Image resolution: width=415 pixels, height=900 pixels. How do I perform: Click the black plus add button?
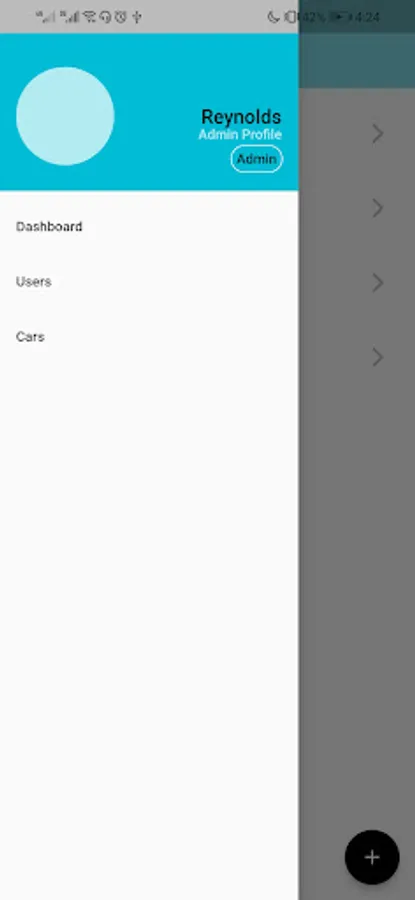pyautogui.click(x=372, y=857)
